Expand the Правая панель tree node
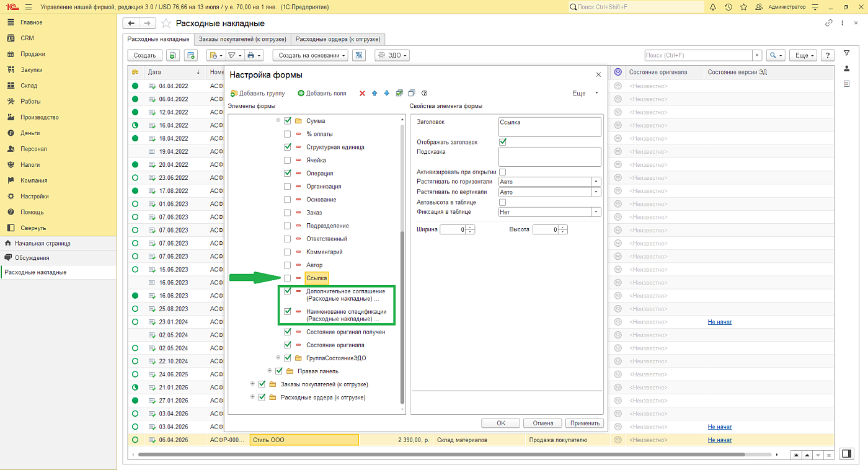The width and height of the screenshot is (868, 470). pyautogui.click(x=270, y=371)
